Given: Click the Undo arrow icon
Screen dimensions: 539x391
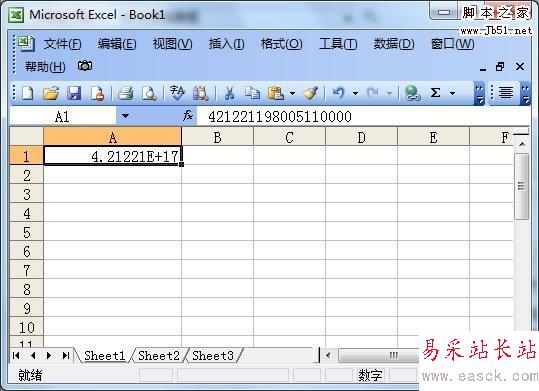Looking at the screenshot, I should pyautogui.click(x=339, y=93).
